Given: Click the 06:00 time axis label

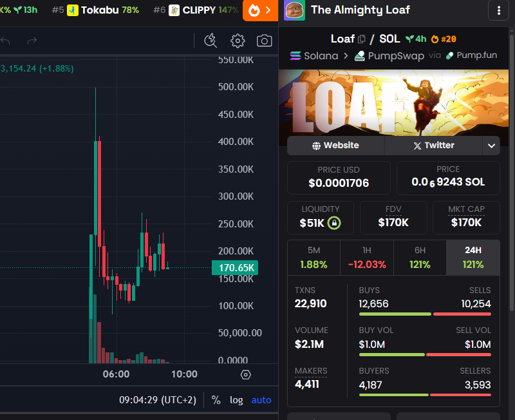Looking at the screenshot, I should click(x=116, y=374).
